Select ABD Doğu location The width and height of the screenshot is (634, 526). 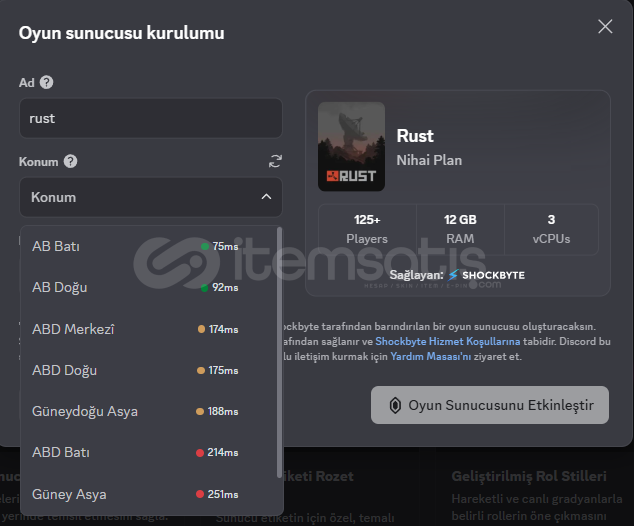[149, 370]
